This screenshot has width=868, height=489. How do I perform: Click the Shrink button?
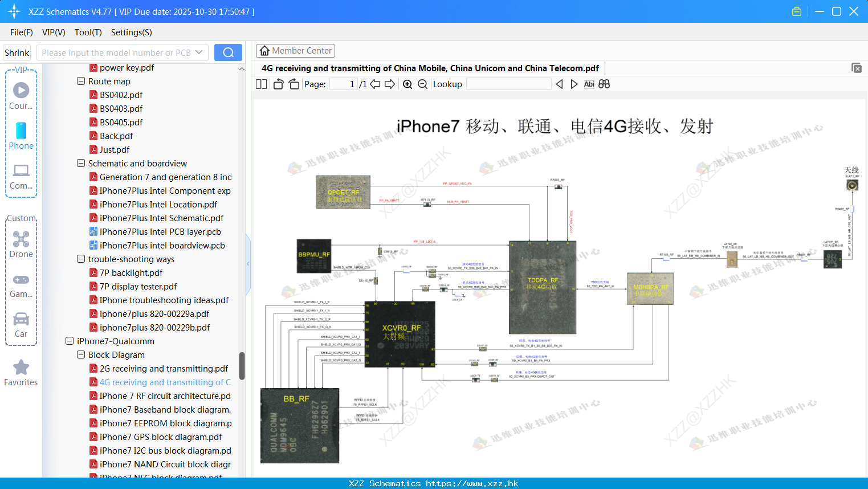click(17, 52)
